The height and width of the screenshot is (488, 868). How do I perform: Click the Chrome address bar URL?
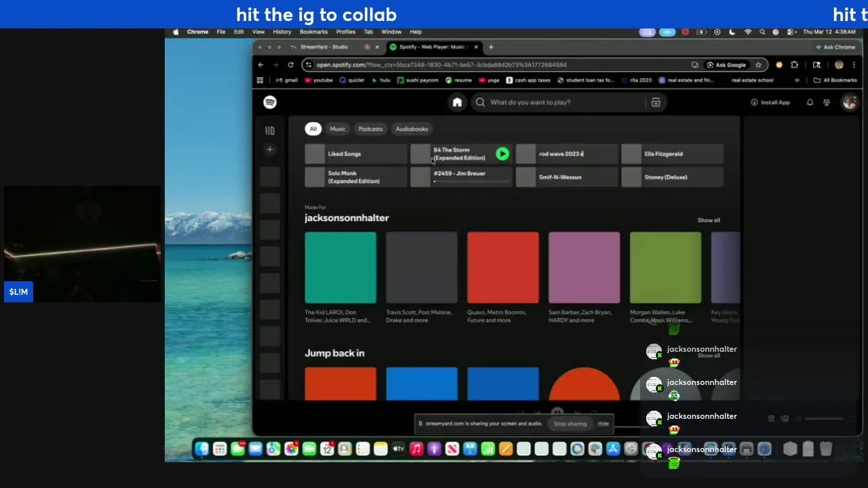point(441,65)
